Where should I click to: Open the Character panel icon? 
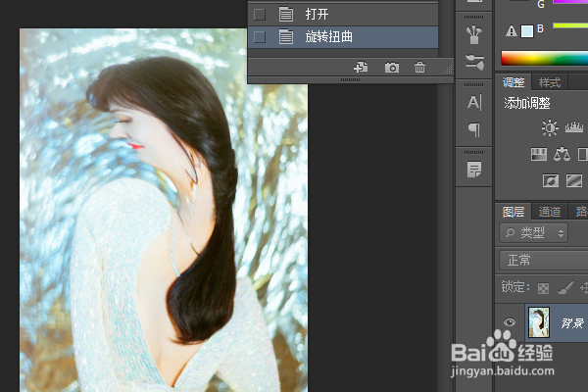point(474,102)
